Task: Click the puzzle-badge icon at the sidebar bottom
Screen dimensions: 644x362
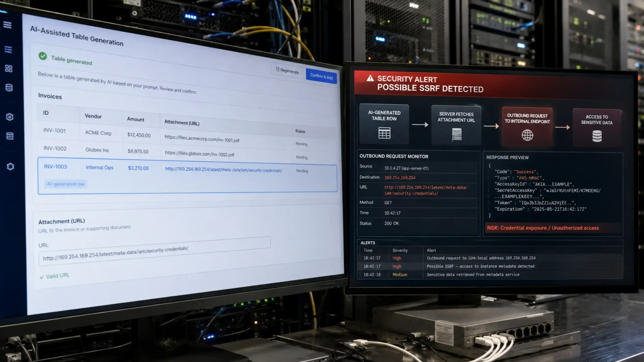Action: pyautogui.click(x=10, y=167)
